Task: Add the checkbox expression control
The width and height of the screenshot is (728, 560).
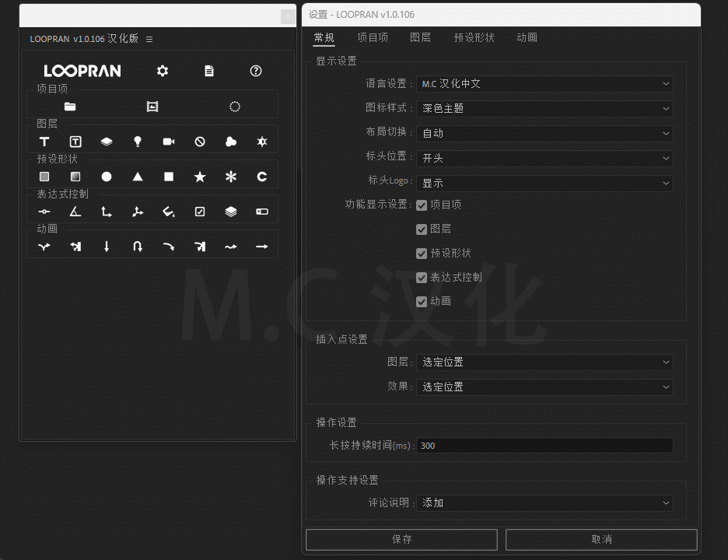Action: tap(200, 212)
